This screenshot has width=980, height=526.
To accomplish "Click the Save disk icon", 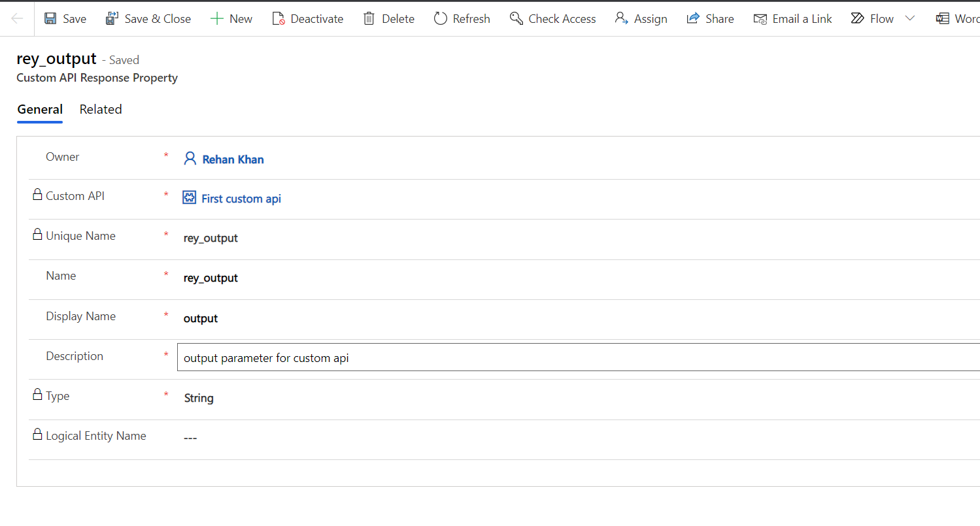I will click(50, 19).
